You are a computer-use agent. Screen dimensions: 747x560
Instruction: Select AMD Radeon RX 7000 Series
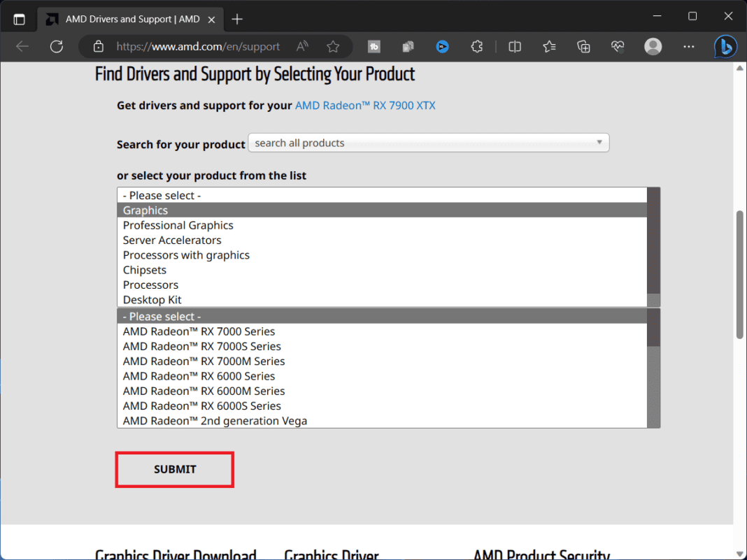199,331
